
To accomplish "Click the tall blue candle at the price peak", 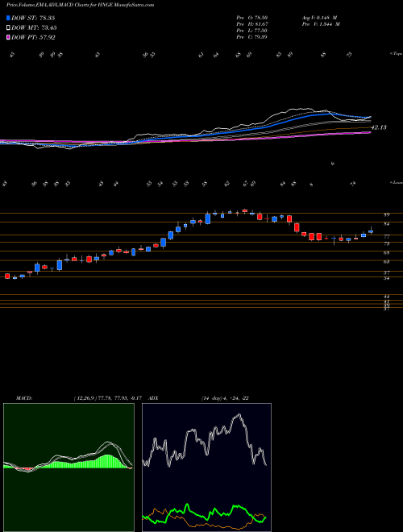I will tap(208, 218).
